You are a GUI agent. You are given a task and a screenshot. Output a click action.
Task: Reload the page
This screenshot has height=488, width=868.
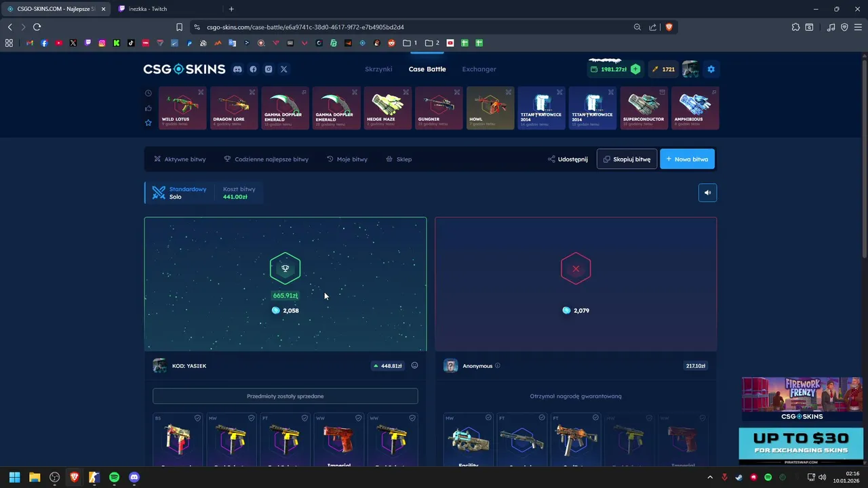click(37, 27)
